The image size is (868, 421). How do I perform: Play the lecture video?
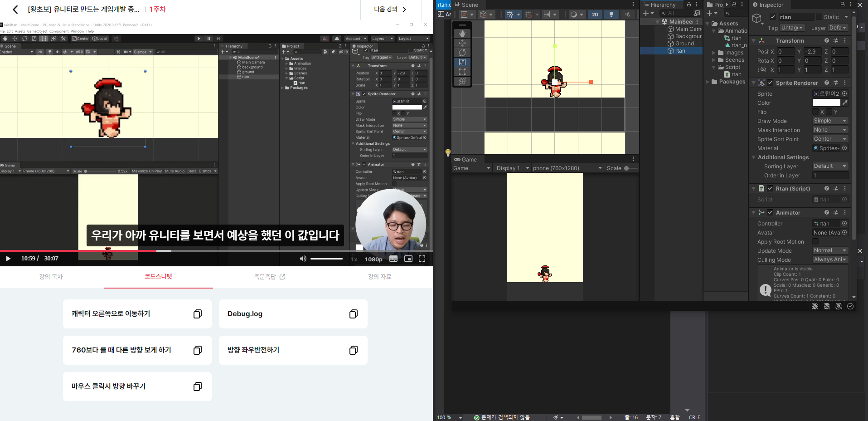coord(8,259)
